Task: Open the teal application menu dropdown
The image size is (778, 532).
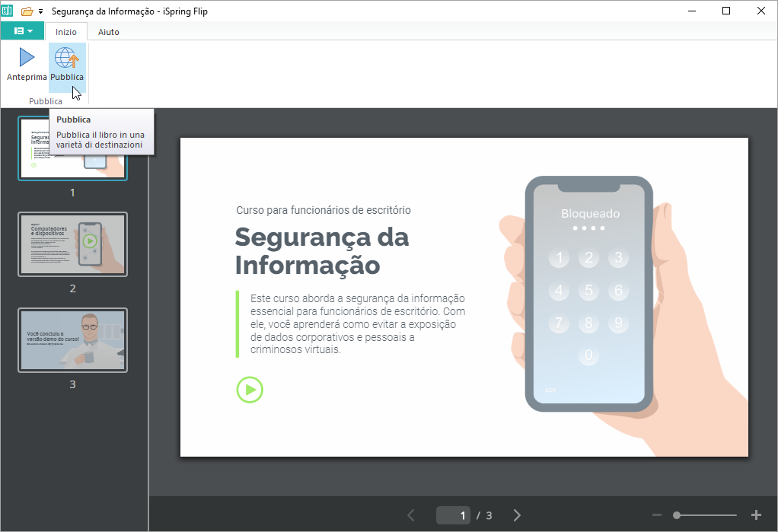Action: point(22,31)
